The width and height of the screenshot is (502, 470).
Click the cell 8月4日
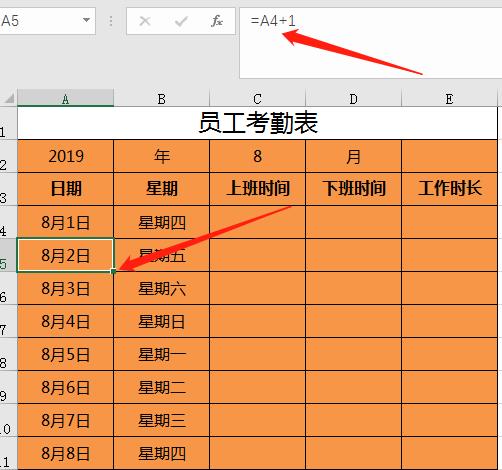point(66,321)
